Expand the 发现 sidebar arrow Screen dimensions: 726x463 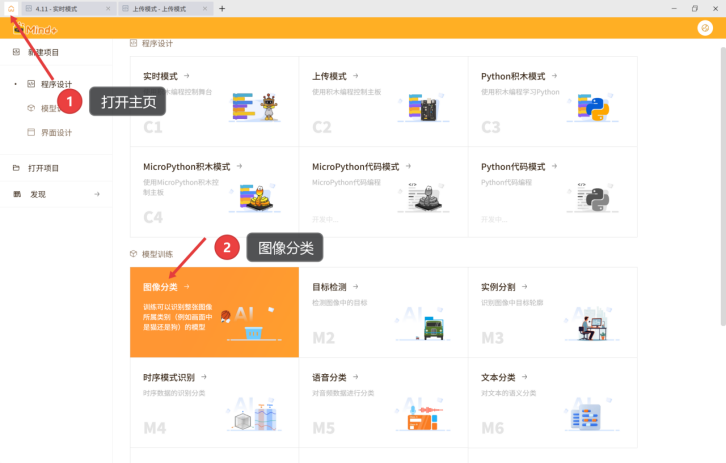[x=97, y=194]
